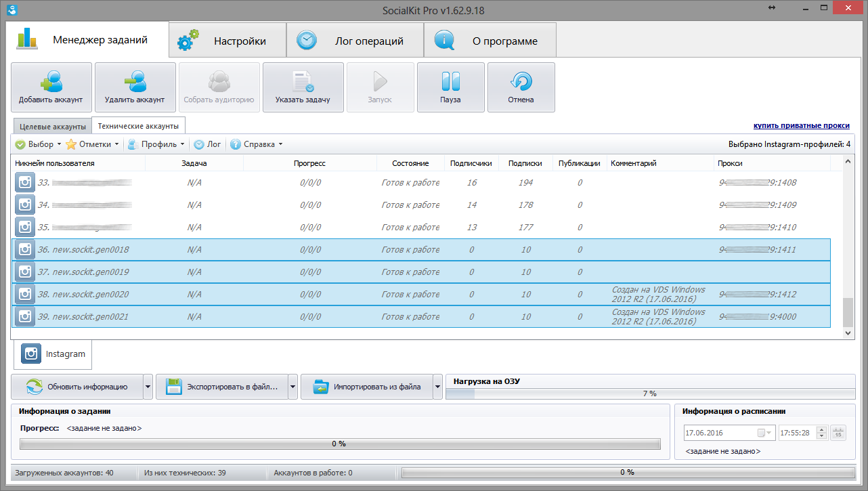
Task: Click the SocialKit app icon in title bar
Action: (10, 9)
